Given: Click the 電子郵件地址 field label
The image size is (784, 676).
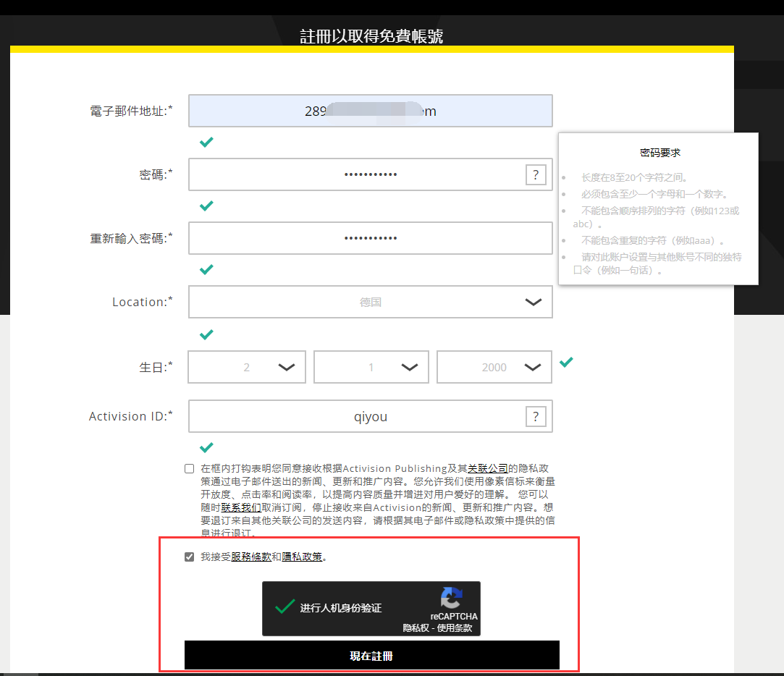Looking at the screenshot, I should pyautogui.click(x=131, y=111).
